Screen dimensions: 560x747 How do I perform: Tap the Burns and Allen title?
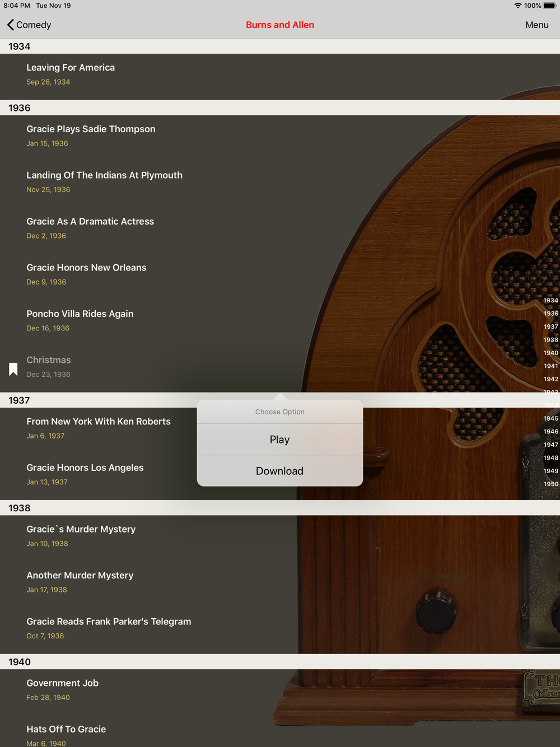coord(280,25)
